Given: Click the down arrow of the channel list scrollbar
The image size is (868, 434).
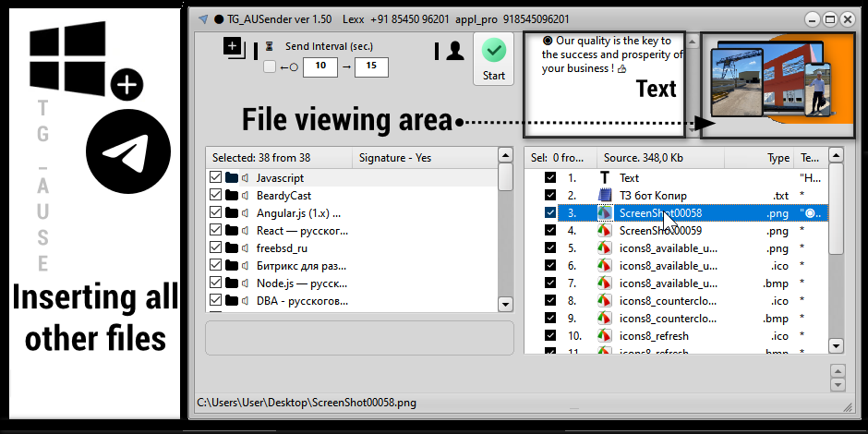Looking at the screenshot, I should tap(505, 304).
